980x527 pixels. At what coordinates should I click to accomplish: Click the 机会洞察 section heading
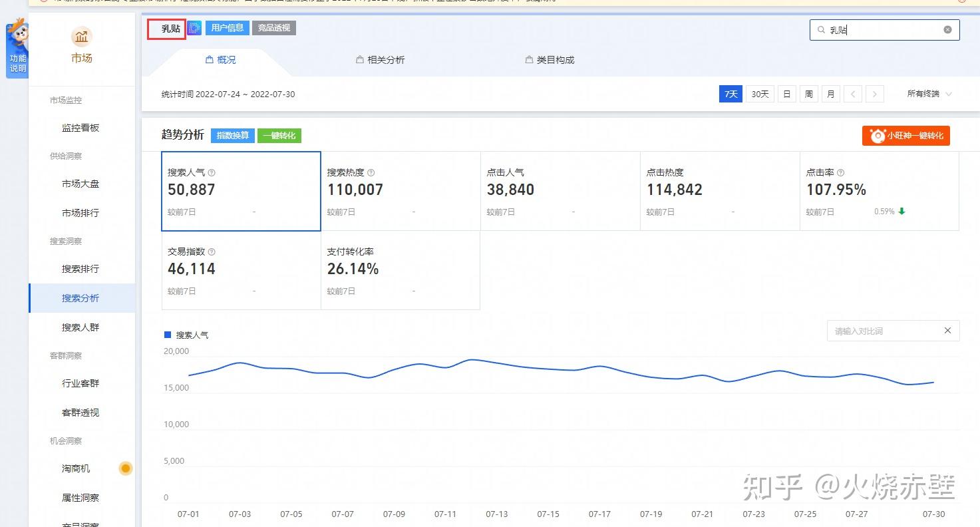[x=66, y=441]
